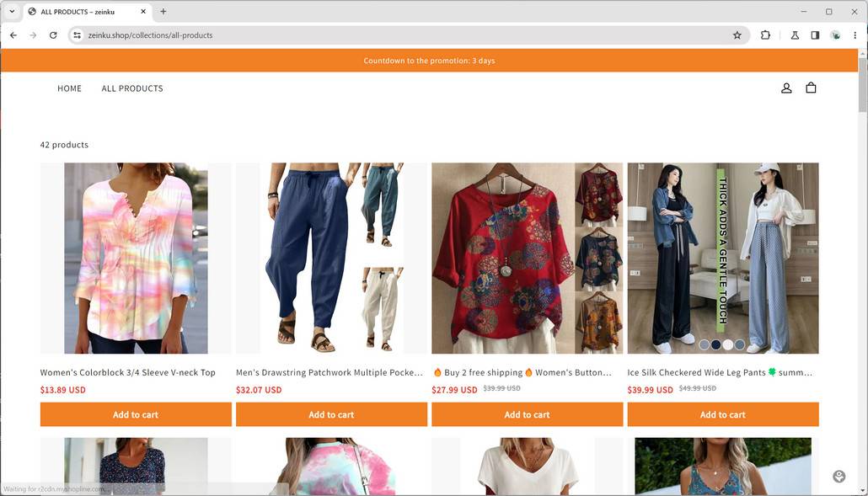Open the Chrome three-dot menu

point(855,35)
